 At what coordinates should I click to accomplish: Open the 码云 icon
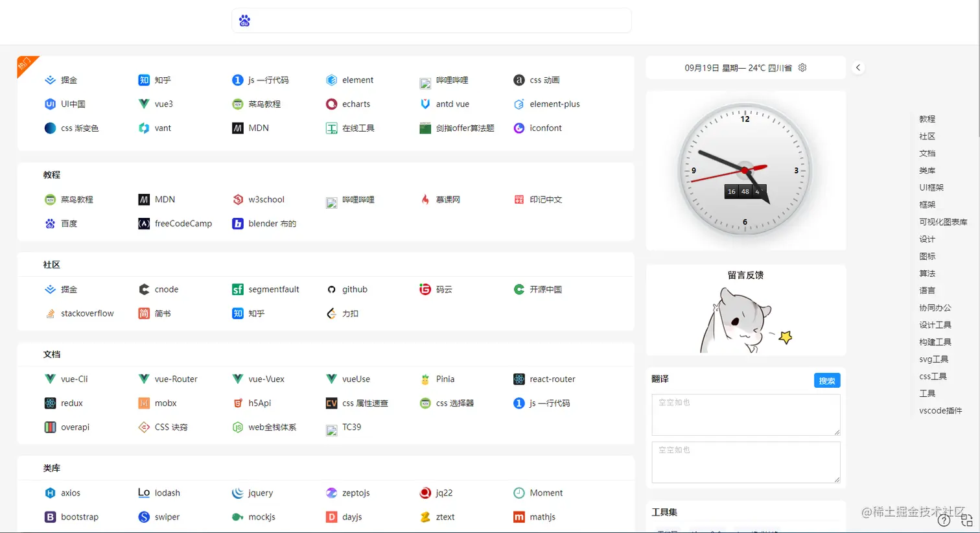tap(425, 289)
